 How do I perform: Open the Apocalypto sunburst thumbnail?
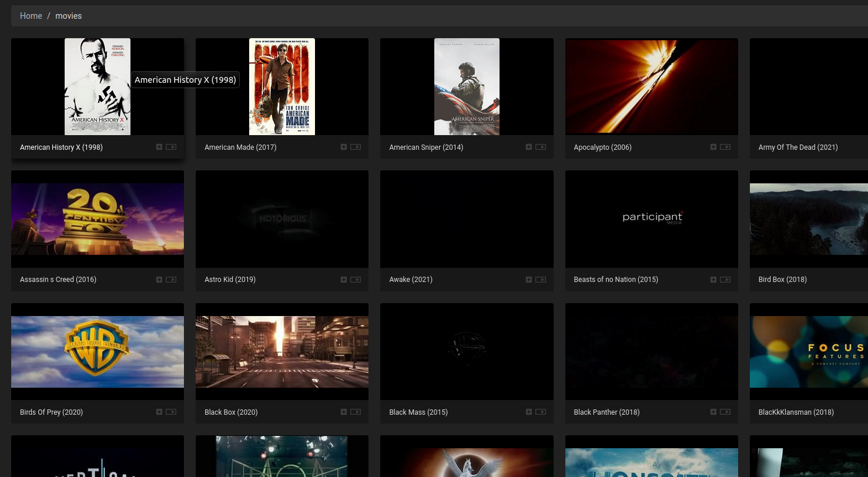[651, 87]
